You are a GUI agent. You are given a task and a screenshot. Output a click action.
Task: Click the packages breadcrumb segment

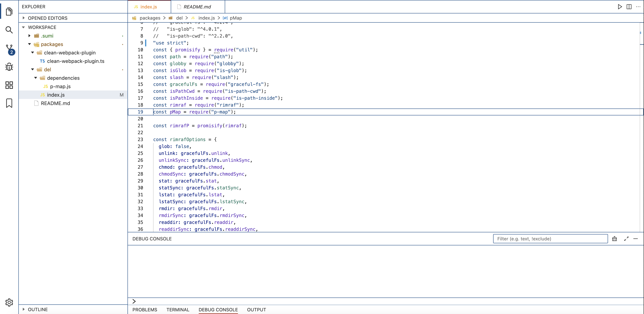pyautogui.click(x=150, y=18)
